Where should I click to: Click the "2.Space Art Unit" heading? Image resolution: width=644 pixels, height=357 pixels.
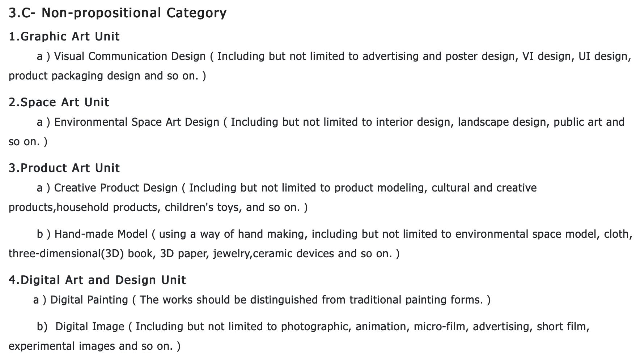[59, 102]
